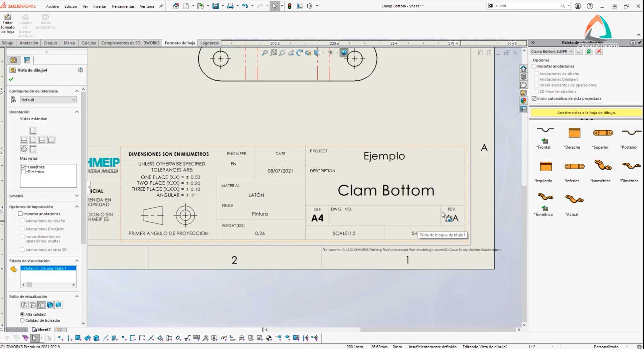Collapse the Orientación section
The width and height of the screenshot is (644, 349).
tap(76, 112)
